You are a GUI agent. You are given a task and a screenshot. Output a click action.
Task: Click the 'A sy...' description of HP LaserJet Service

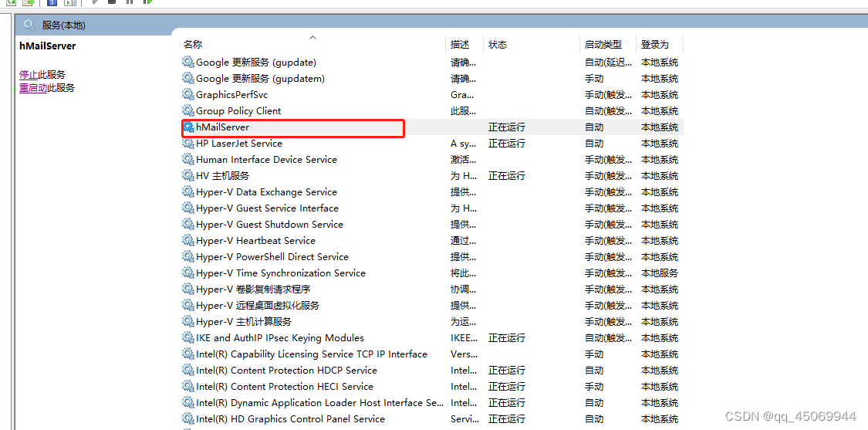464,143
